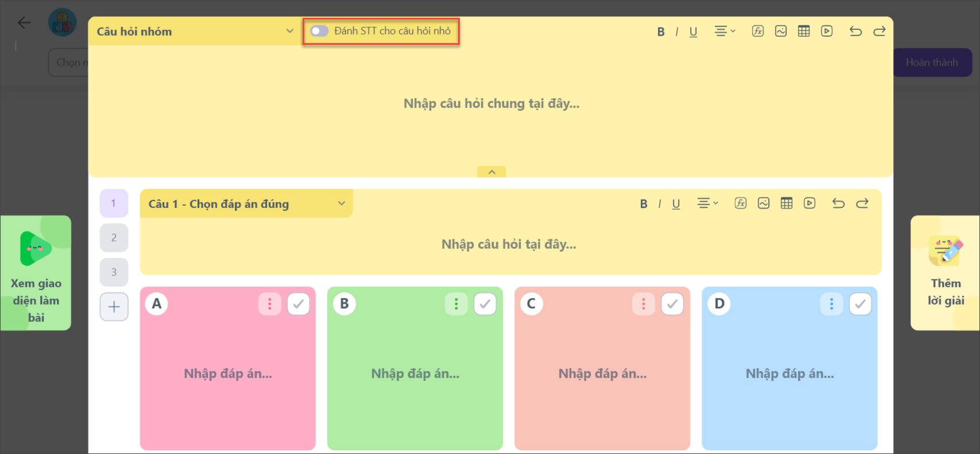Click underline in group question toolbar
The height and width of the screenshot is (454, 980).
click(x=694, y=32)
